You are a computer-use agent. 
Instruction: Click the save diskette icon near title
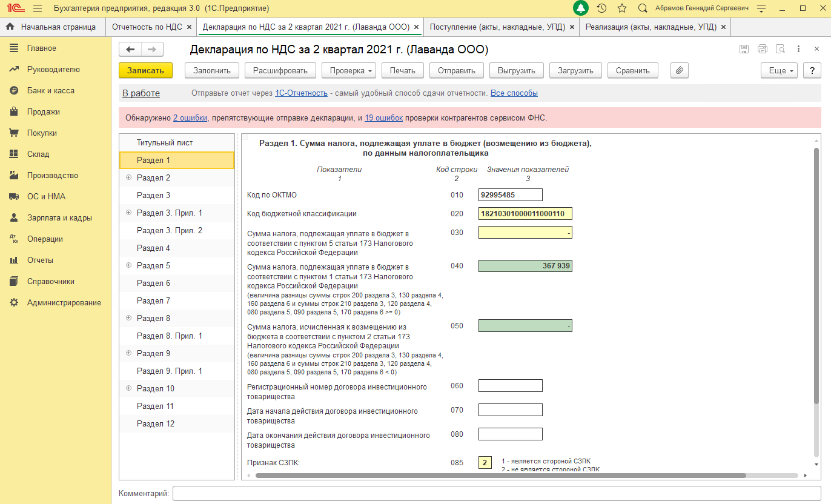744,49
